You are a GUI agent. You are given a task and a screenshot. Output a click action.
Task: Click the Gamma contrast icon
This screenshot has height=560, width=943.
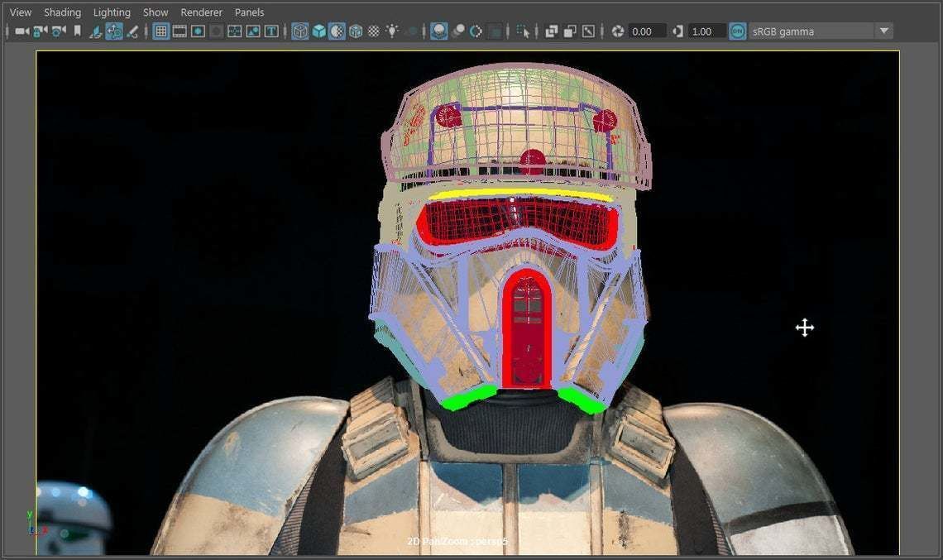pos(677,31)
